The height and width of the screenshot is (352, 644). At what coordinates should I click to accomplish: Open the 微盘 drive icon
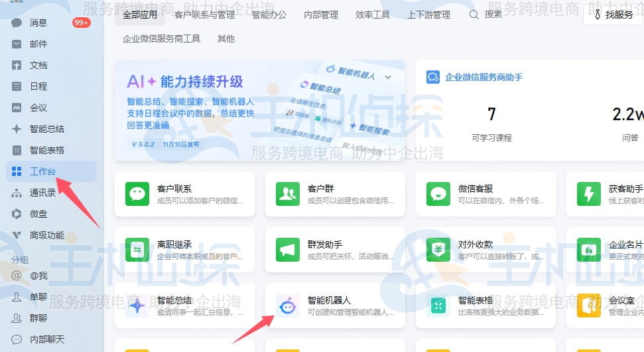pos(17,214)
